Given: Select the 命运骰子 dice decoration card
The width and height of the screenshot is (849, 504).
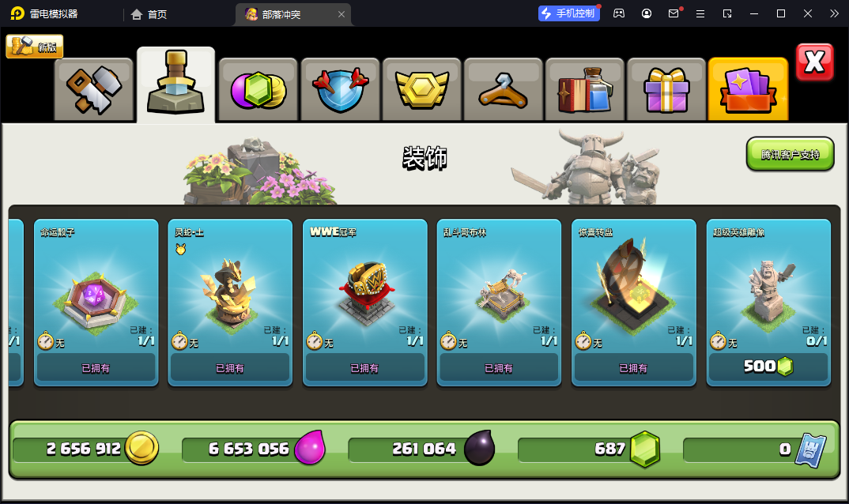Looking at the screenshot, I should 96,303.
